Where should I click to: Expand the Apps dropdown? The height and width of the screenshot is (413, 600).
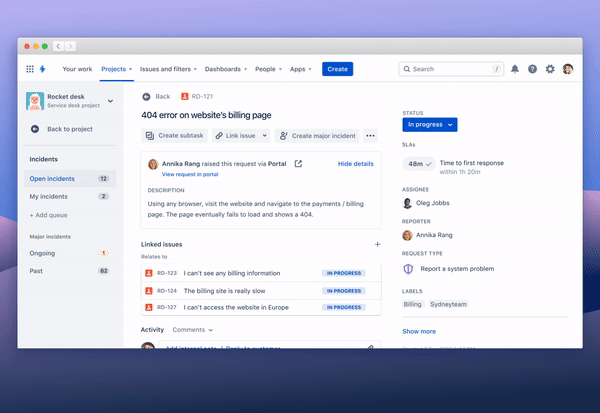[300, 69]
